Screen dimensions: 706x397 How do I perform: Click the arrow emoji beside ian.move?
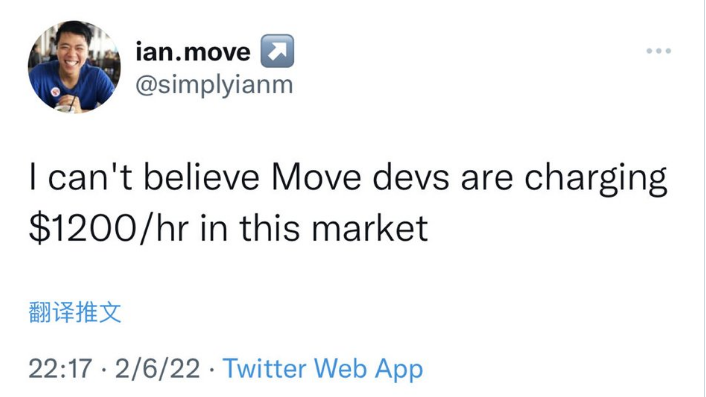tap(277, 51)
